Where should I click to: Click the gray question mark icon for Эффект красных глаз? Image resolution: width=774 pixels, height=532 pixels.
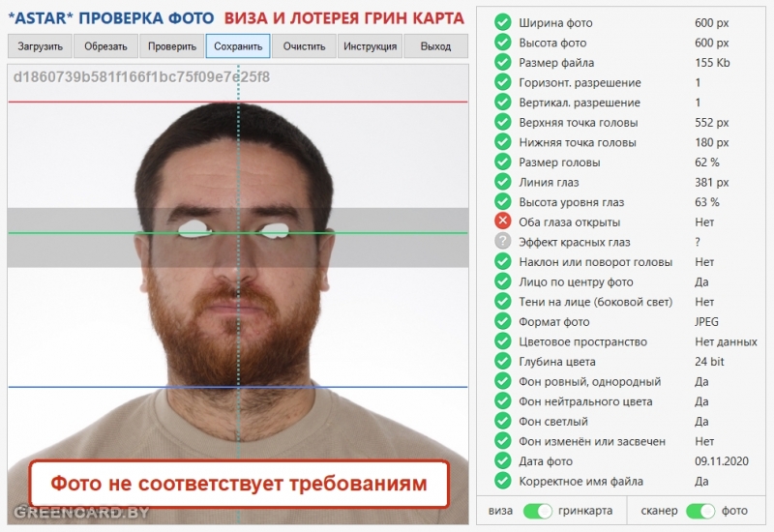[502, 241]
